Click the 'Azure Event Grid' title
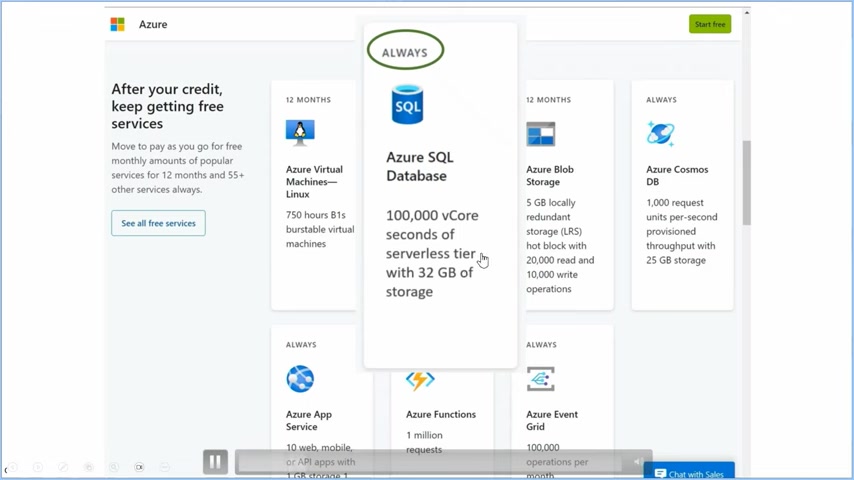The width and height of the screenshot is (854, 480). (552, 420)
